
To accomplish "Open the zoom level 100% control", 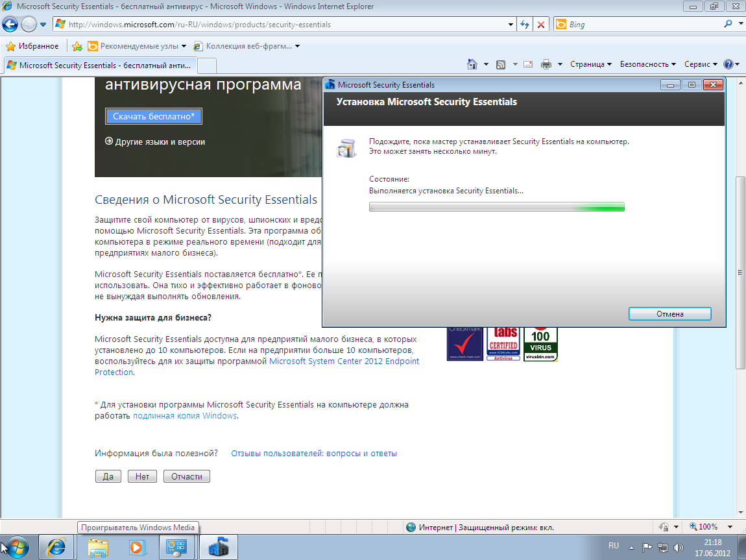I will [x=704, y=527].
